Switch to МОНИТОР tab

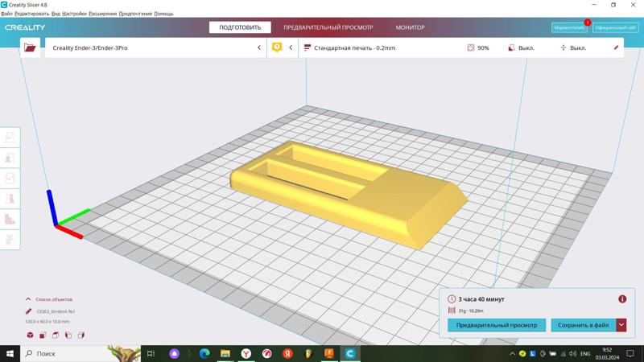[410, 27]
